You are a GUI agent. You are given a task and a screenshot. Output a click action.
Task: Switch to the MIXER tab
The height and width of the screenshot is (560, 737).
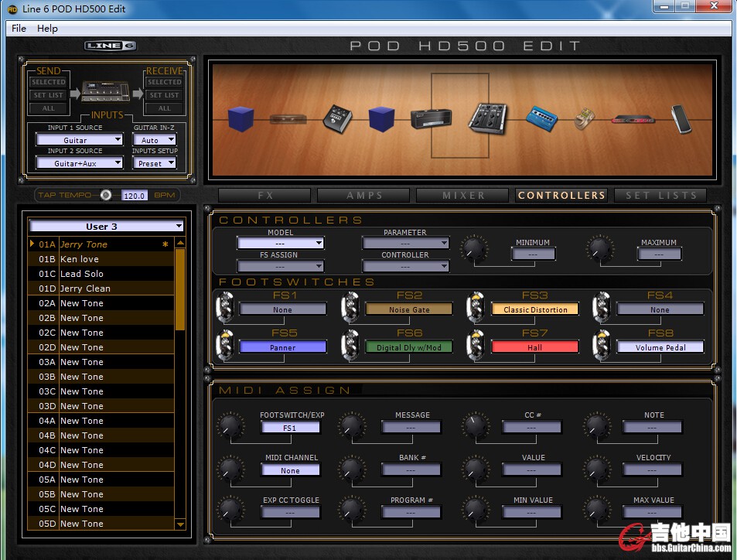point(463,195)
